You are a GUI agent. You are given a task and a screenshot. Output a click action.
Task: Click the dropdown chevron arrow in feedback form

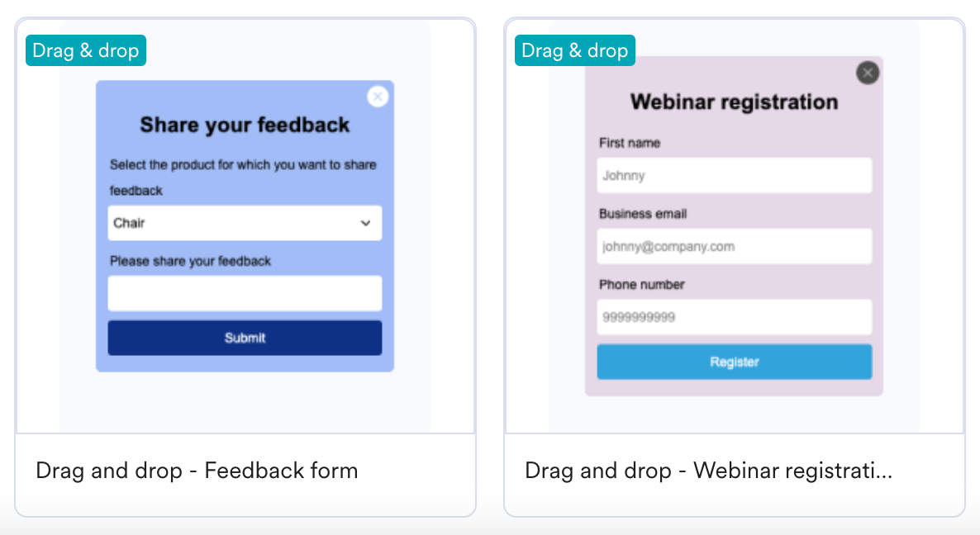pos(365,223)
